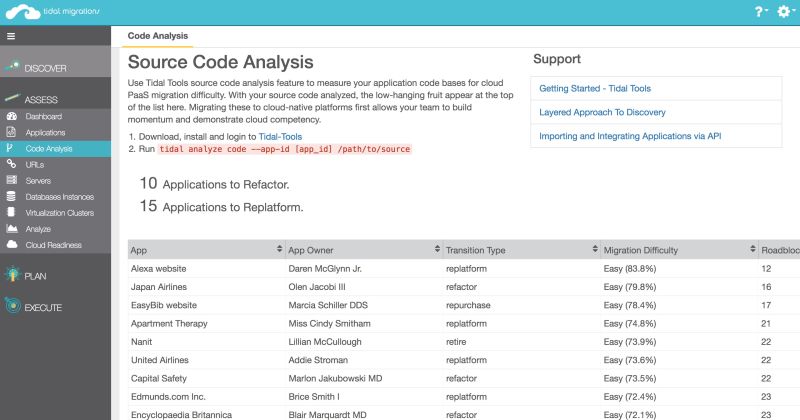Click the Applications icon in sidebar

tap(11, 132)
